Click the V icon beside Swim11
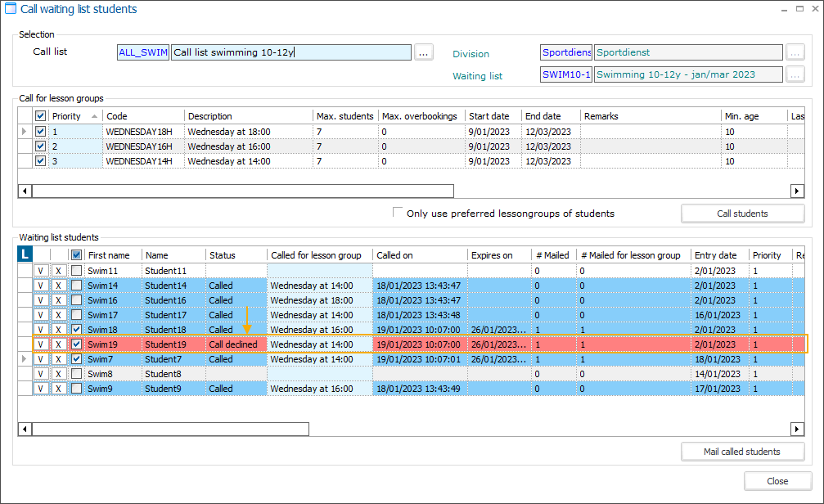This screenshot has width=824, height=504. pyautogui.click(x=41, y=270)
